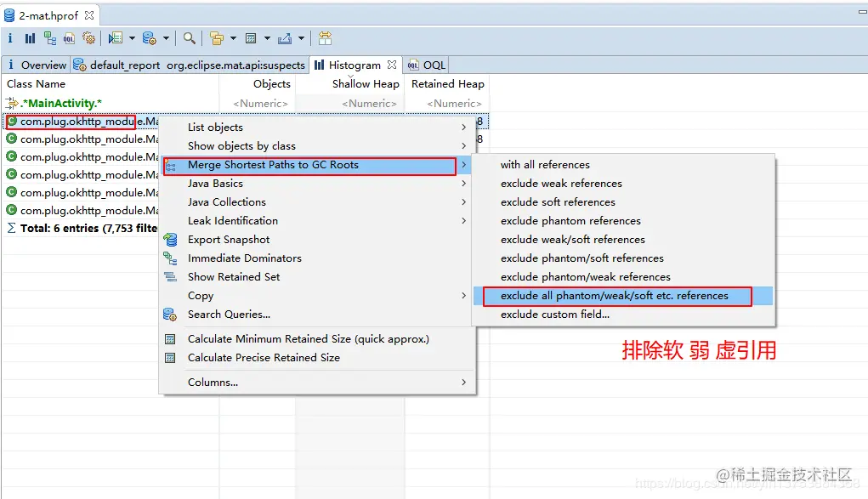Viewport: 868px width, 499px height.
Task: Expand the Show objects by class arrow
Action: [464, 146]
